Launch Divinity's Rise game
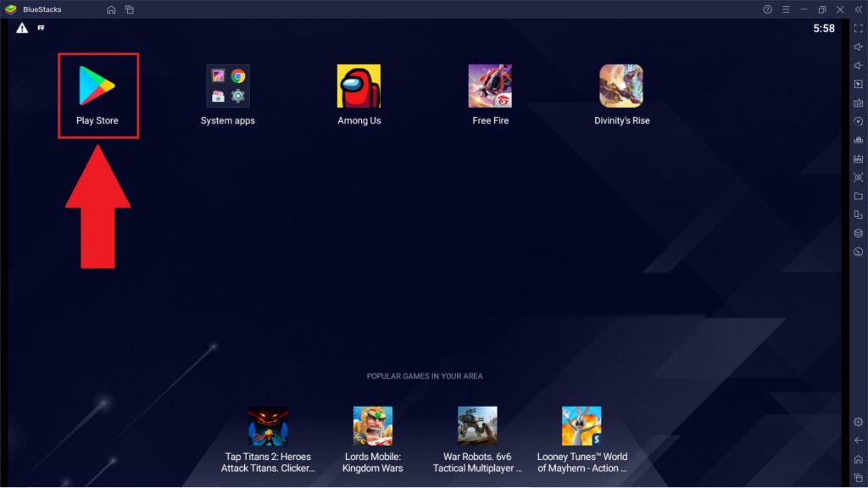Screen dimensions: 868x488 [x=621, y=95]
